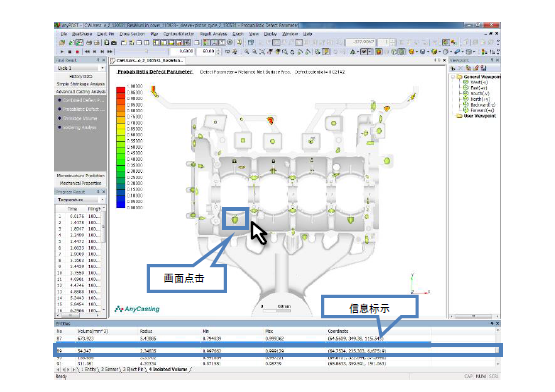Open the Result Analysis menu
Viewport: 555px width, 392px height.
coord(213,34)
